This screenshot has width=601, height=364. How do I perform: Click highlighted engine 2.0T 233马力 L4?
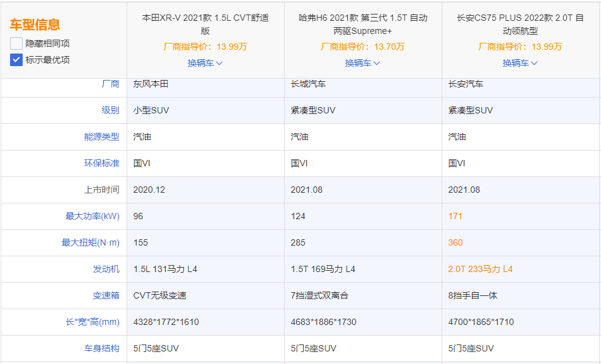point(480,269)
